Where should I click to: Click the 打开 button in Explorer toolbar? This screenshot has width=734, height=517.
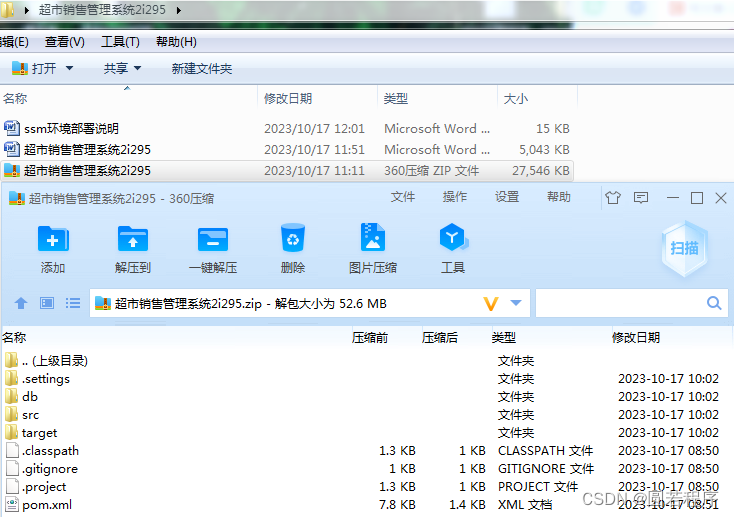coord(35,68)
